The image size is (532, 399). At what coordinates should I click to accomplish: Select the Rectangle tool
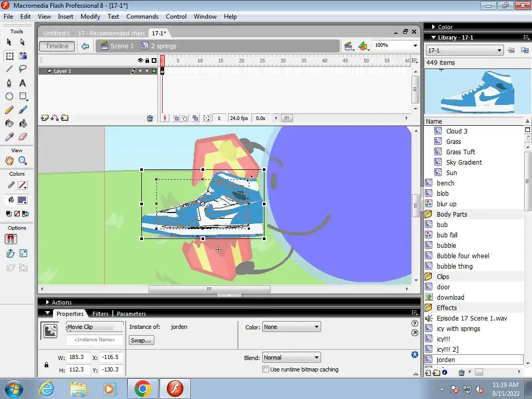click(x=23, y=96)
